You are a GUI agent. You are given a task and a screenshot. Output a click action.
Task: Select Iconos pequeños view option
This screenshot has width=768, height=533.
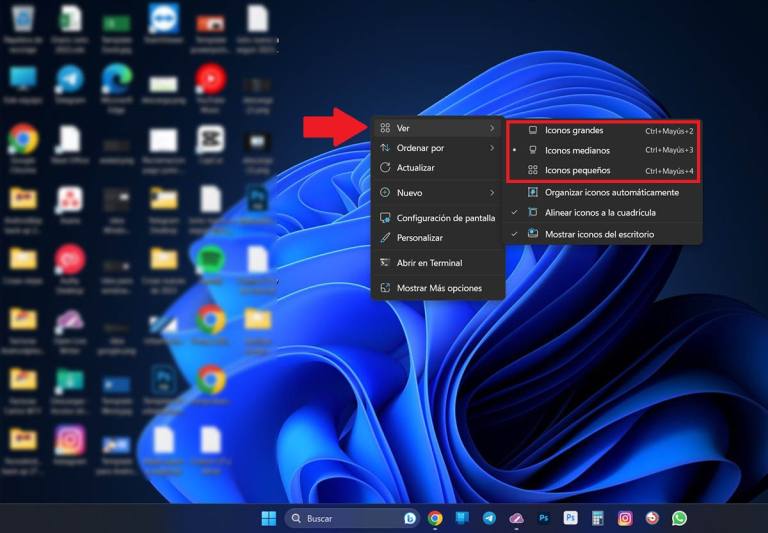577,170
